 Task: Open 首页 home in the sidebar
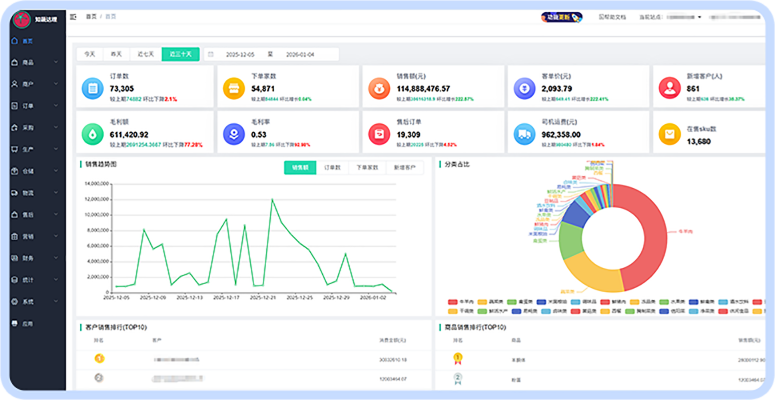(x=27, y=41)
